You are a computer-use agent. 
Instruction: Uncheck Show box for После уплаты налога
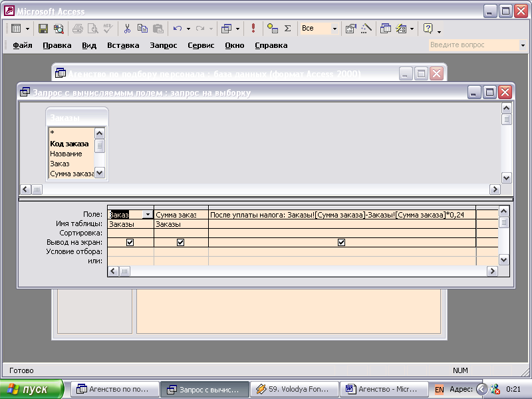(342, 243)
